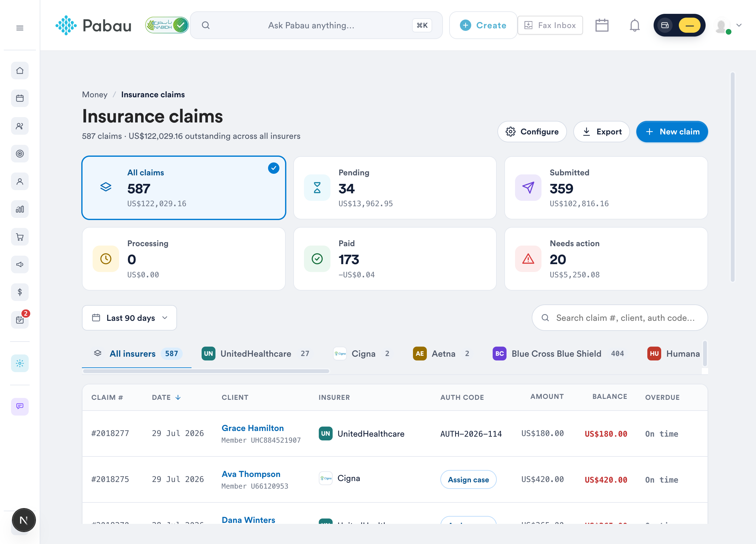Screen dimensions: 756x544
Task: Click auth code AUTH-2026-114
Action: tap(471, 434)
